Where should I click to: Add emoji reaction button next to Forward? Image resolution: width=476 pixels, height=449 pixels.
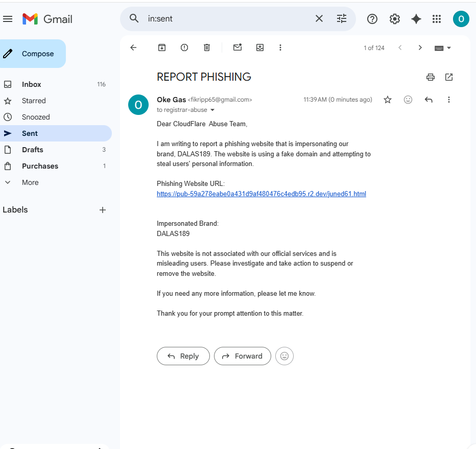coord(284,356)
